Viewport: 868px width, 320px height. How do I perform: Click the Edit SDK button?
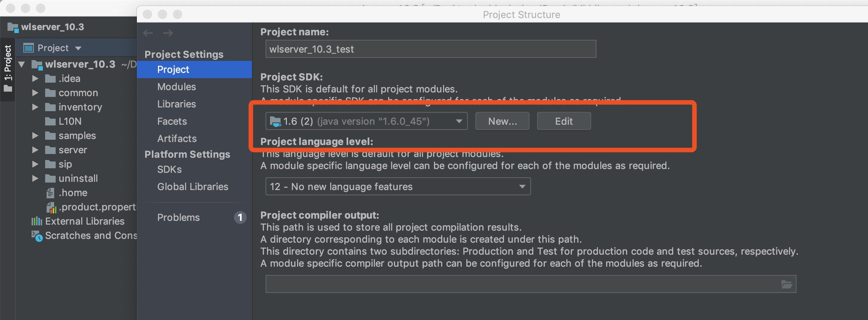pyautogui.click(x=564, y=121)
